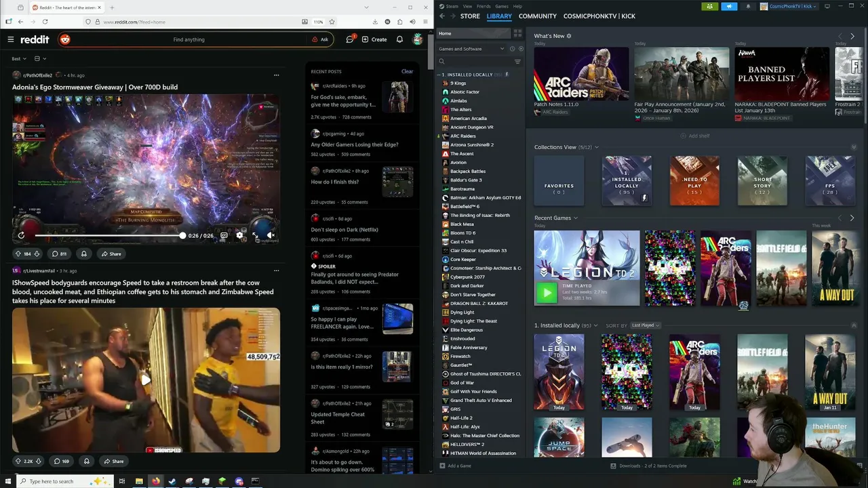Image resolution: width=868 pixels, height=488 pixels.
Task: Share the Stormweaver Giveaway post
Action: click(x=111, y=254)
